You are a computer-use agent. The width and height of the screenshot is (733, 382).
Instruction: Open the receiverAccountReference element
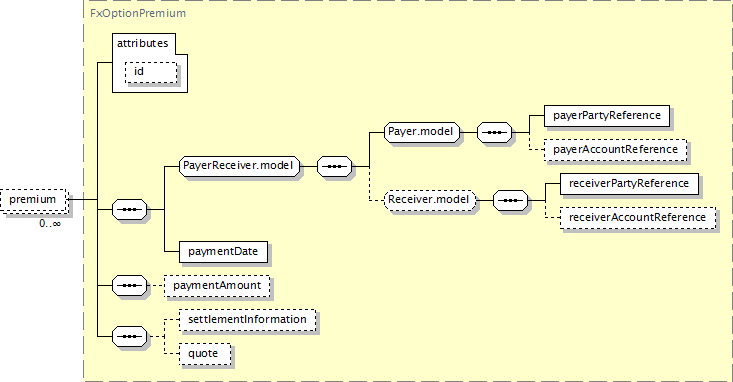638,218
